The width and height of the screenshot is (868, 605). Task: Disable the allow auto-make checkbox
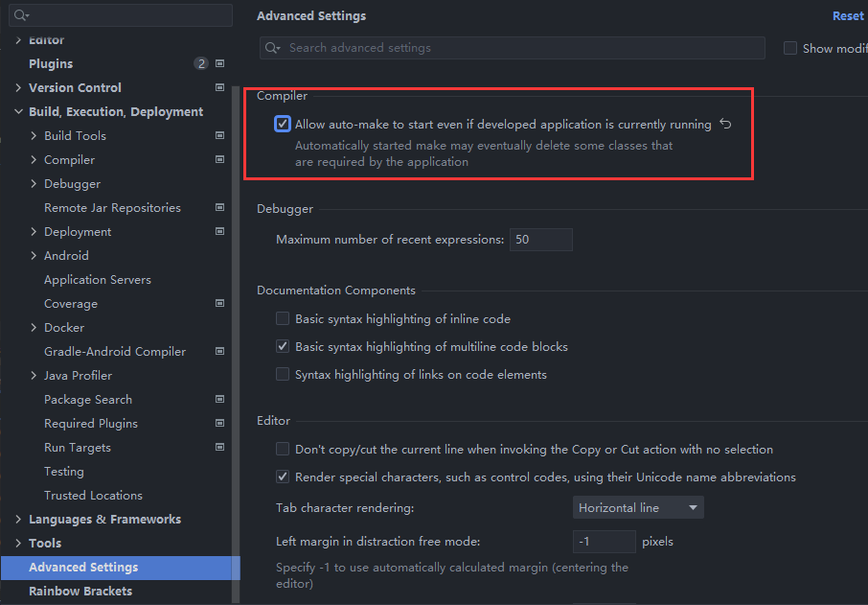tap(283, 125)
